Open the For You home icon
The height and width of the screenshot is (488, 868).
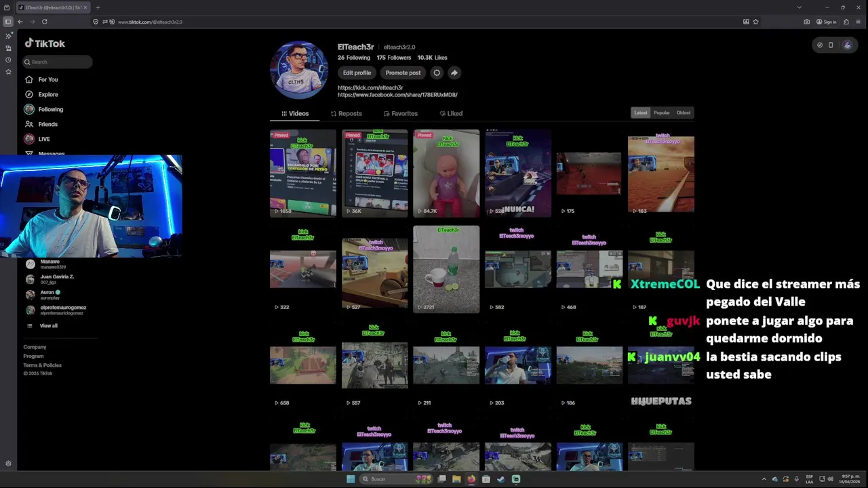tap(29, 79)
